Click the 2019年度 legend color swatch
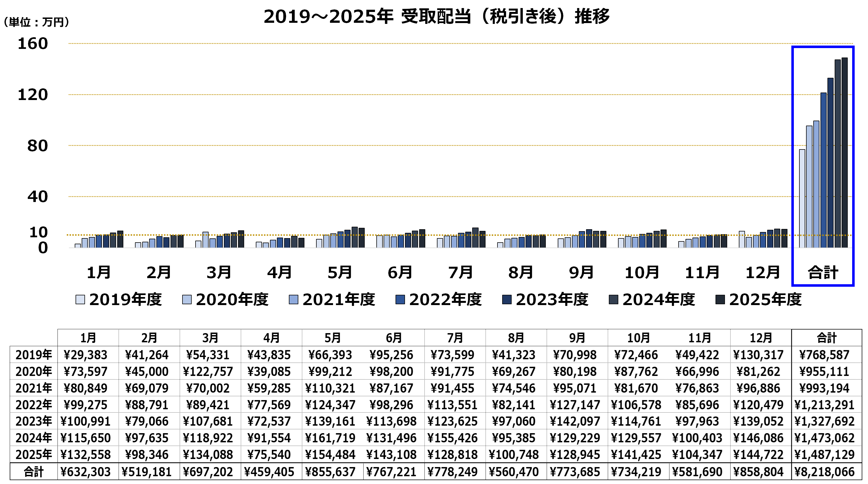 point(80,299)
